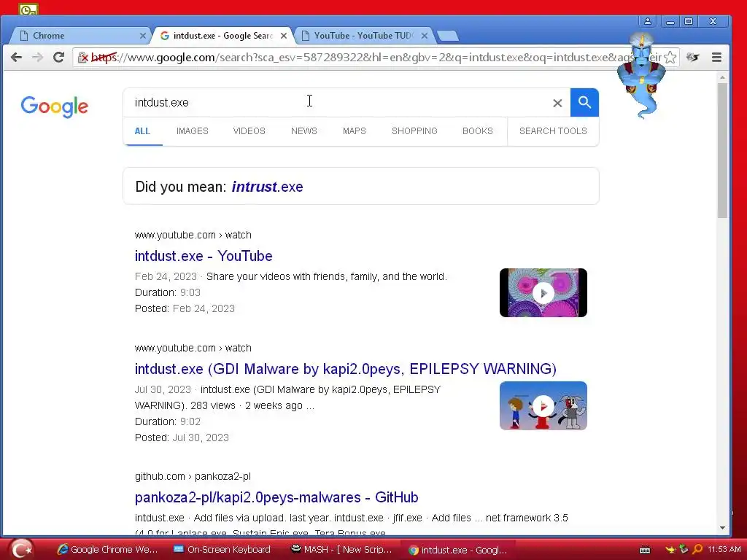Open the Chrome hamburger menu
The height and width of the screenshot is (560, 747).
pyautogui.click(x=716, y=58)
